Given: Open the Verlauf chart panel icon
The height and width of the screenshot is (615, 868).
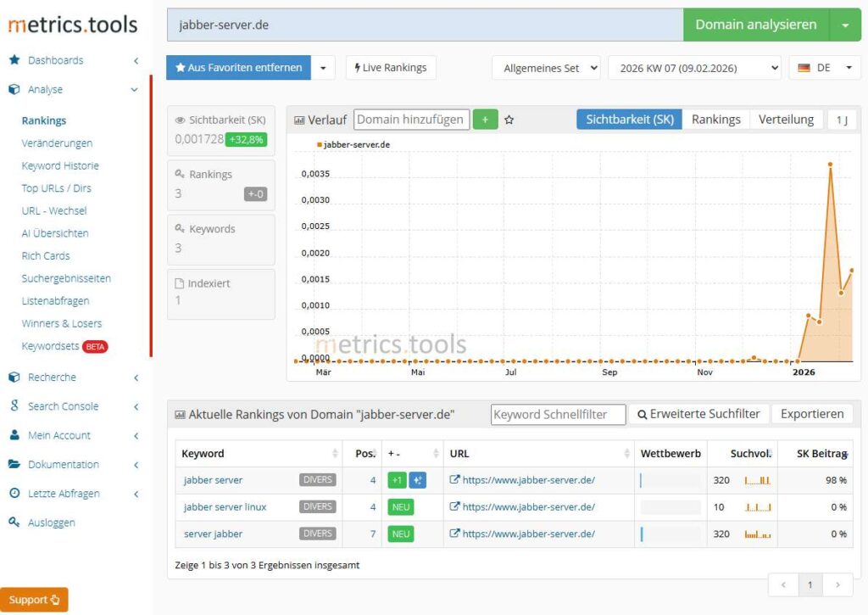Looking at the screenshot, I should pyautogui.click(x=298, y=120).
